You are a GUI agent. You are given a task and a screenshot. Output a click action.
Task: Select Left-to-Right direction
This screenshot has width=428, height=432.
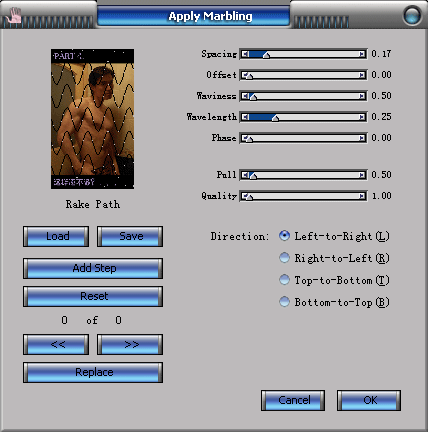pyautogui.click(x=284, y=236)
